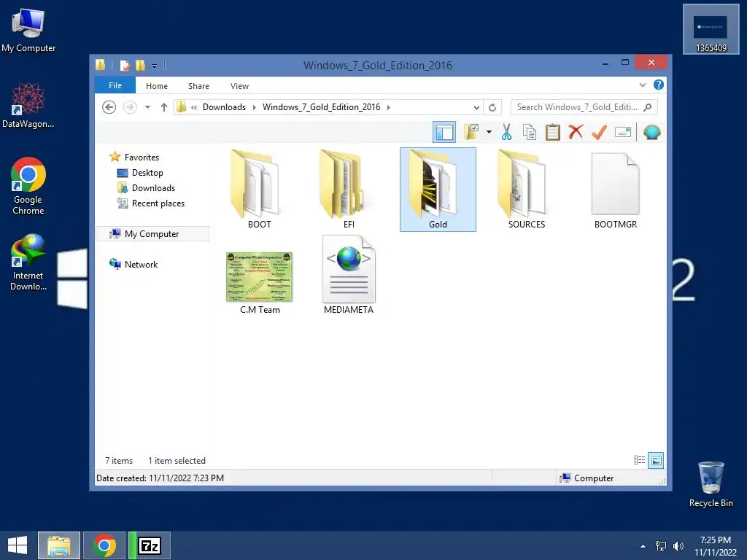The height and width of the screenshot is (560, 747).
Task: Click the volume speaker tray icon
Action: [678, 546]
